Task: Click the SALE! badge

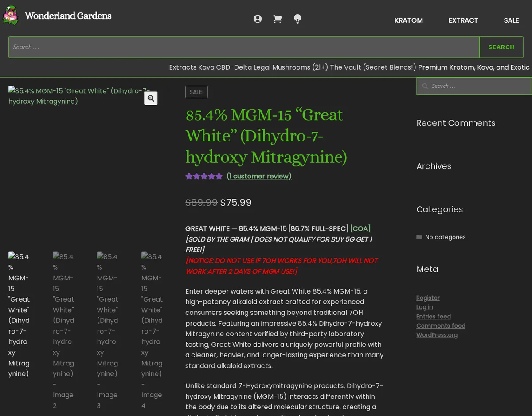Action: (x=196, y=92)
